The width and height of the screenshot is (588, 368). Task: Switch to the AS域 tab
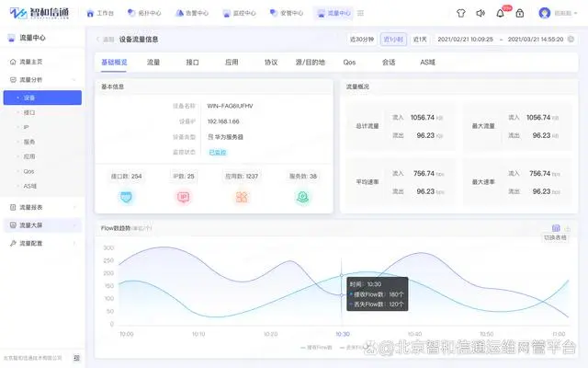[427, 63]
